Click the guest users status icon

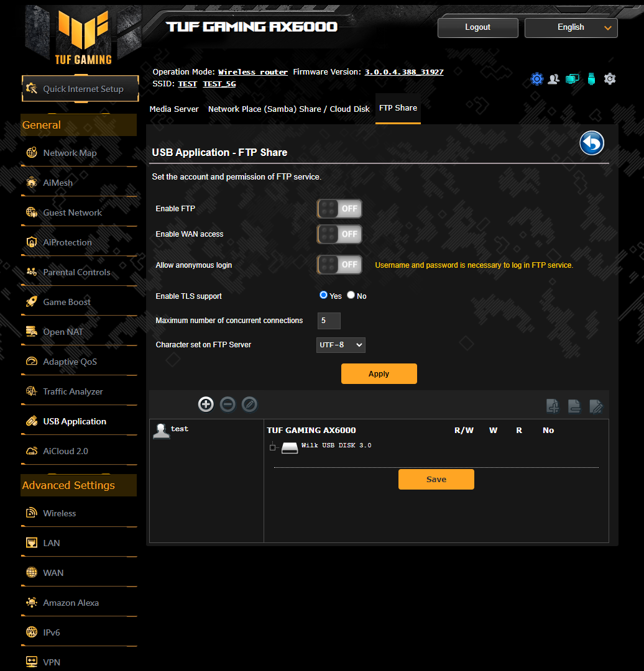click(554, 79)
